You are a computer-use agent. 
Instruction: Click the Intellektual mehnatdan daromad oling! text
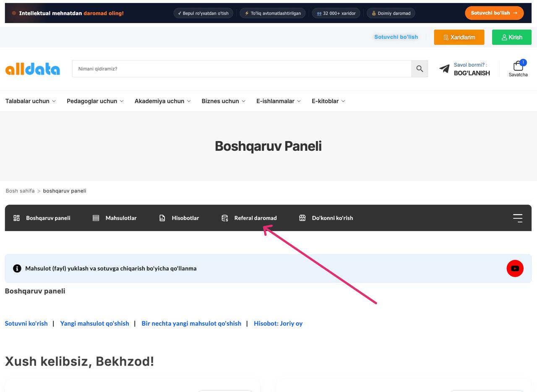[x=71, y=13]
